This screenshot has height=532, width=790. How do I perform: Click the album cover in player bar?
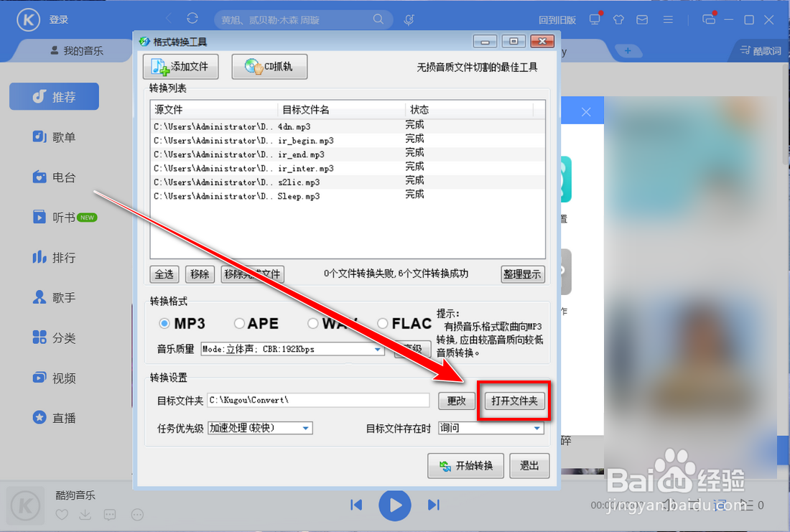(25, 505)
